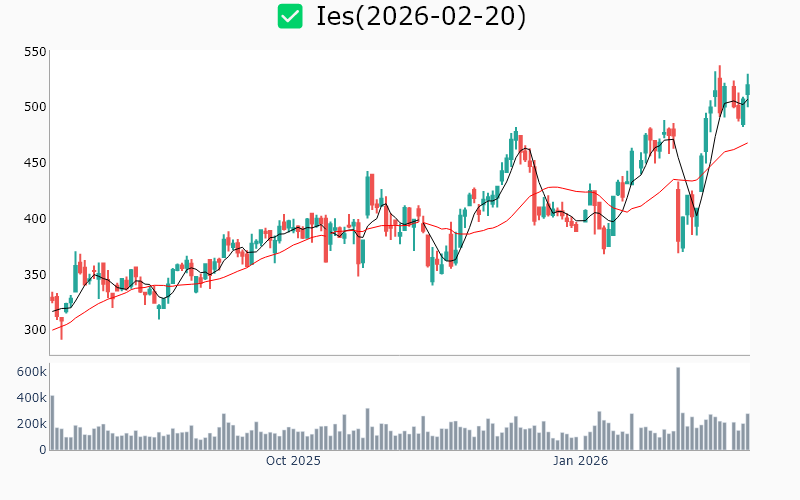Select the Oct 2025 date axis label
The width and height of the screenshot is (800, 500).
pos(293,461)
